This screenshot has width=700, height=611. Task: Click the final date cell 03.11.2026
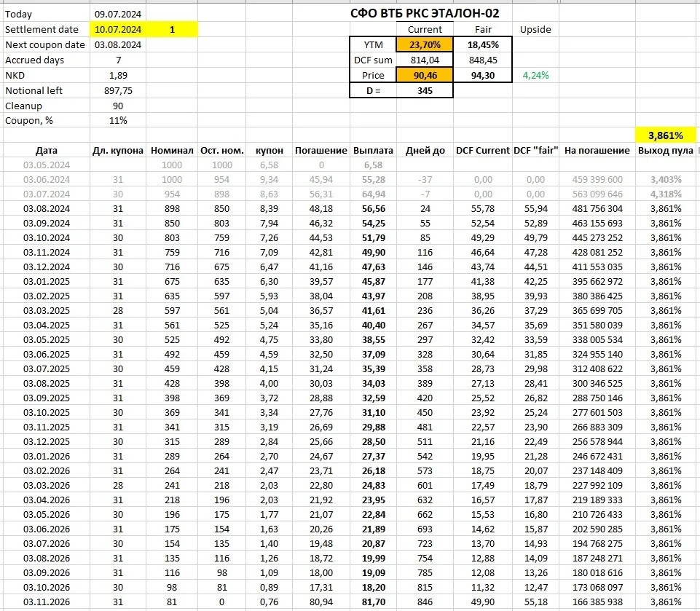point(47,602)
